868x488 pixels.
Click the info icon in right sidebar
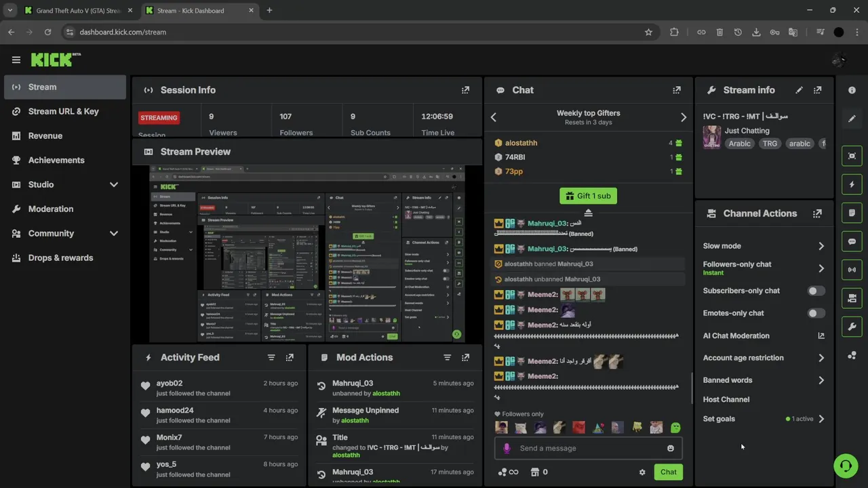(x=852, y=90)
